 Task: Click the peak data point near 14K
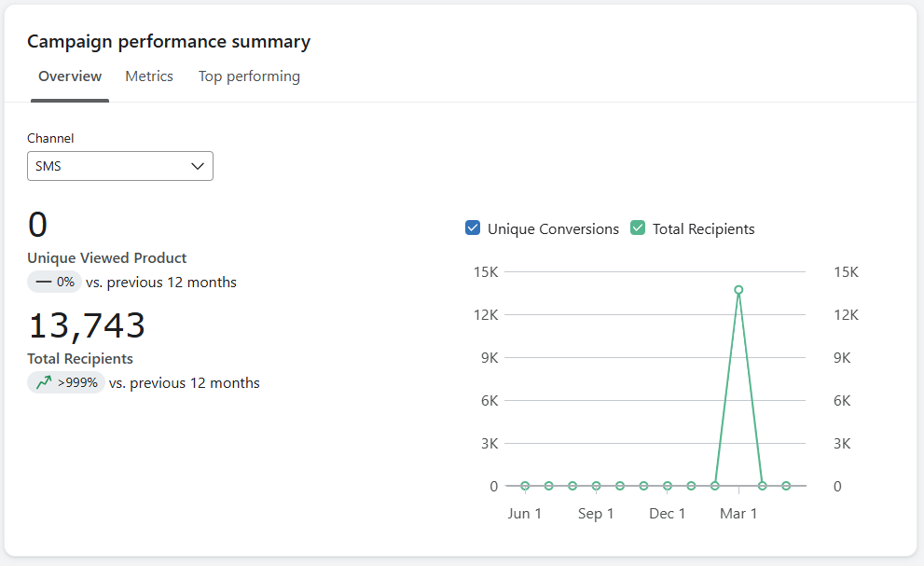738,289
